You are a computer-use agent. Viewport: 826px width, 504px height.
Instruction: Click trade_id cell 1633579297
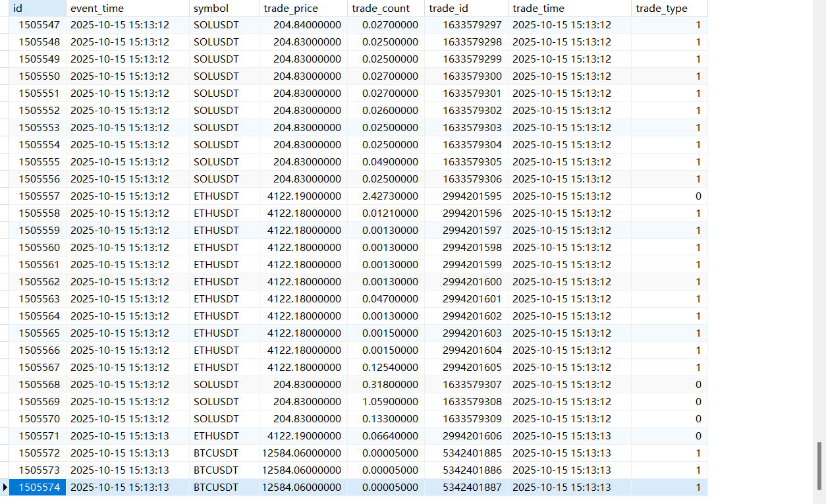coord(466,25)
